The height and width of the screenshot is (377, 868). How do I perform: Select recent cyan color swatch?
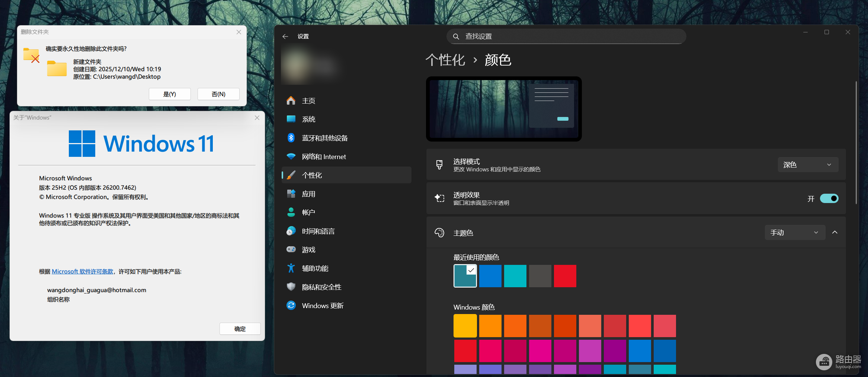pos(515,276)
